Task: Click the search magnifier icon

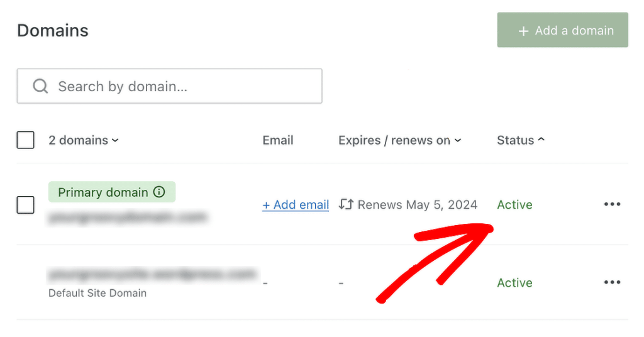Action: [40, 86]
